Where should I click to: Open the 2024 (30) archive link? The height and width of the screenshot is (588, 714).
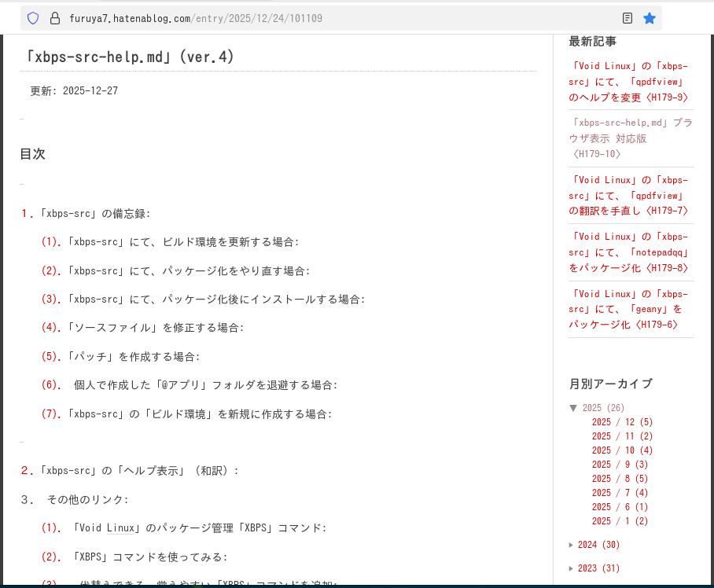pos(598,545)
